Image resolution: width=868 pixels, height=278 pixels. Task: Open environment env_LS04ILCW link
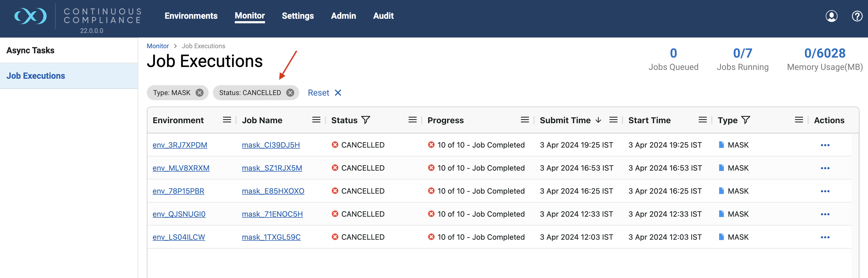(x=179, y=237)
